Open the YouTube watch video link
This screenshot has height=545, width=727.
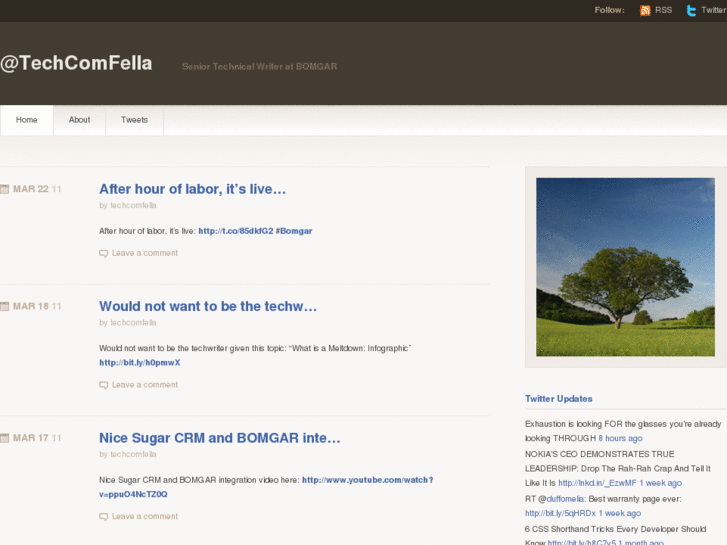tap(266, 487)
